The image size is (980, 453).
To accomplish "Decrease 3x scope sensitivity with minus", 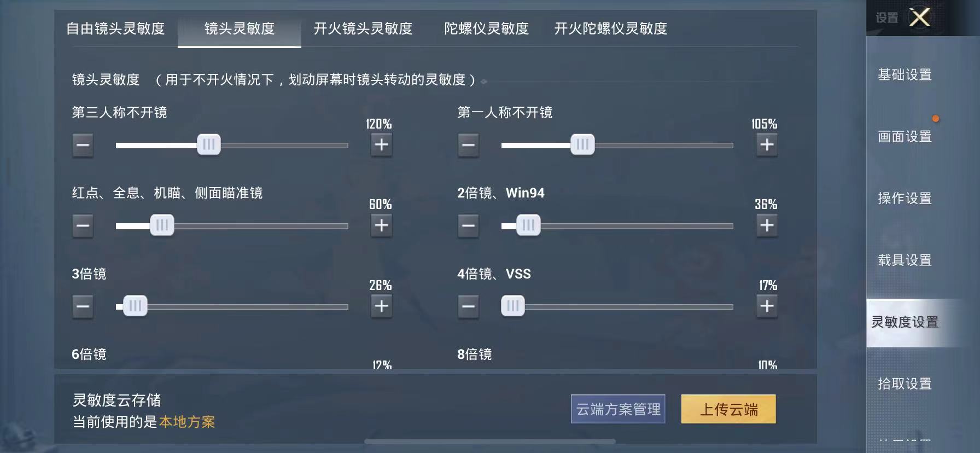I will 83,306.
